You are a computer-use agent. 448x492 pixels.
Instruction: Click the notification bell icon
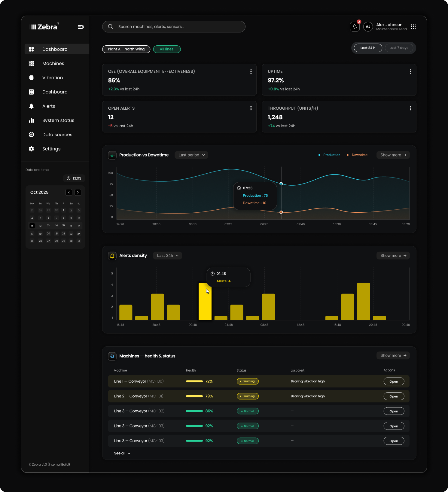click(355, 27)
